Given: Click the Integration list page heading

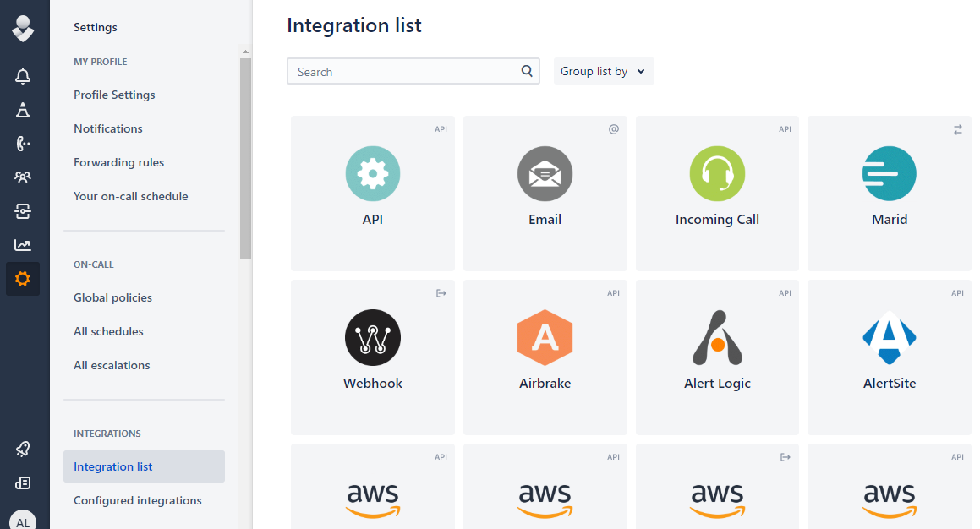Looking at the screenshot, I should pyautogui.click(x=353, y=25).
